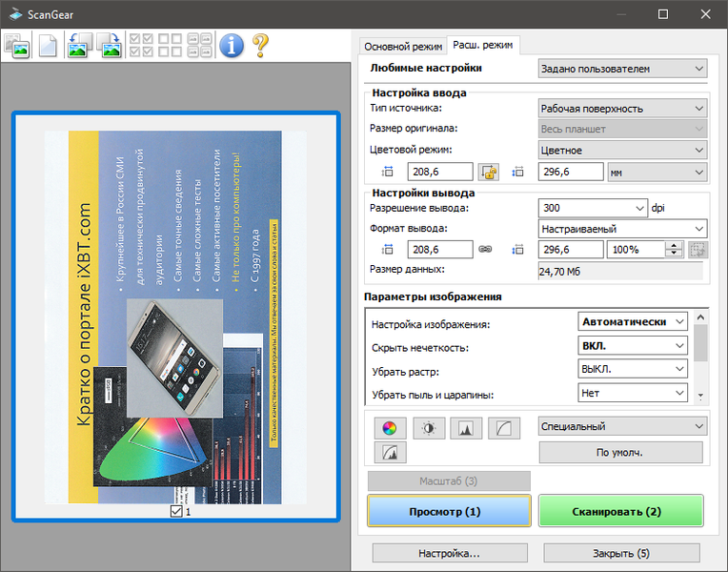
Task: Click the Просмотр (1) button
Action: (x=449, y=511)
